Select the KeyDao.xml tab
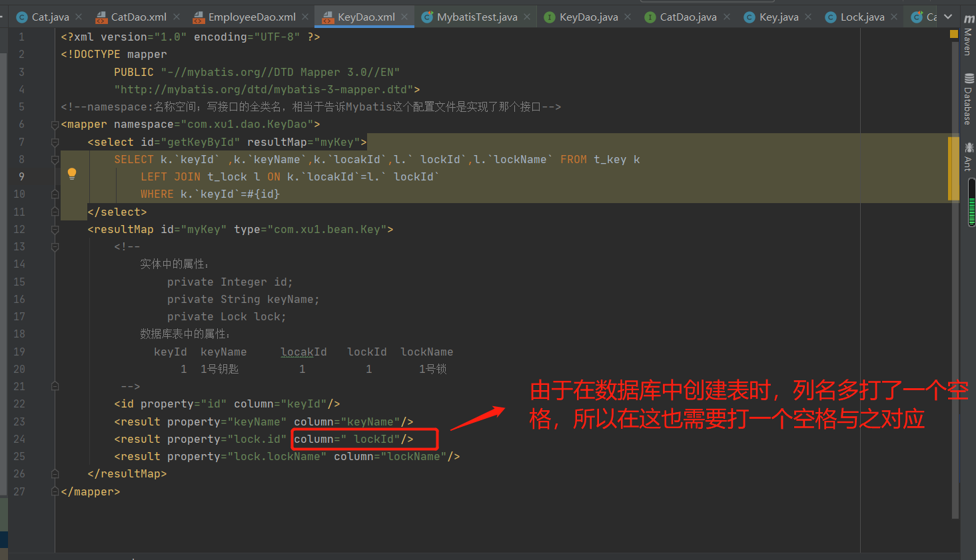 point(366,17)
